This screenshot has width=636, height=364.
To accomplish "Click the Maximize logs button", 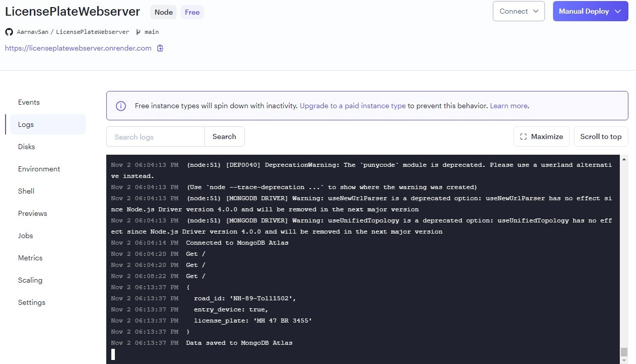I will (541, 136).
